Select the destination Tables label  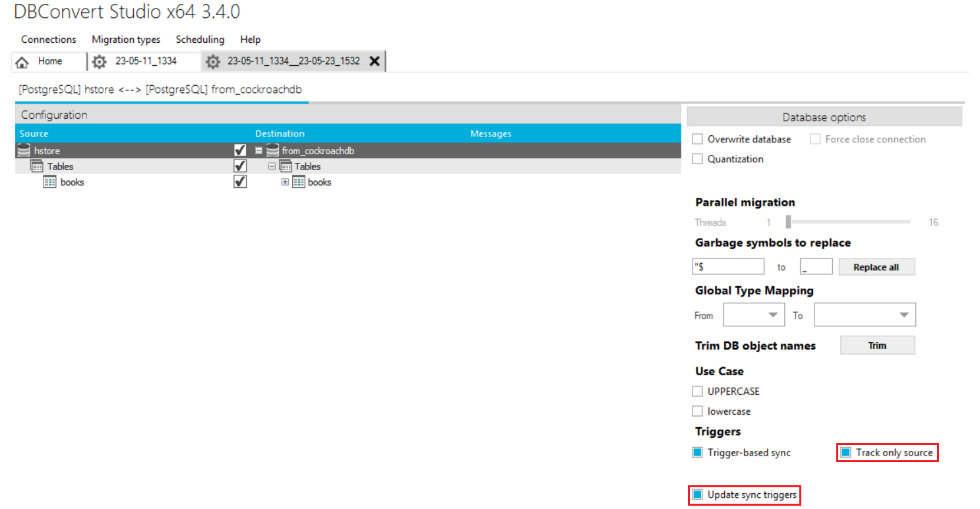coord(308,167)
